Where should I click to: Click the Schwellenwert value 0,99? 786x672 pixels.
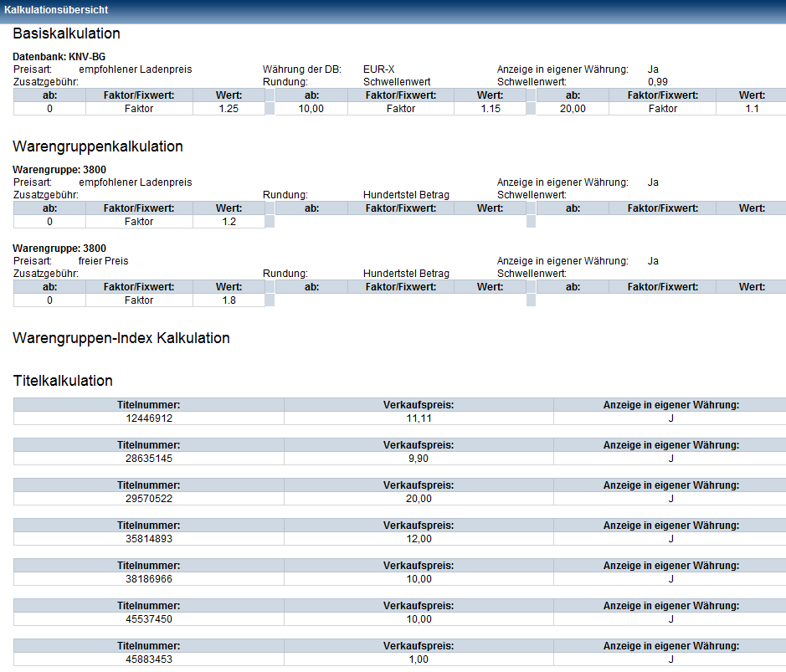pos(658,82)
